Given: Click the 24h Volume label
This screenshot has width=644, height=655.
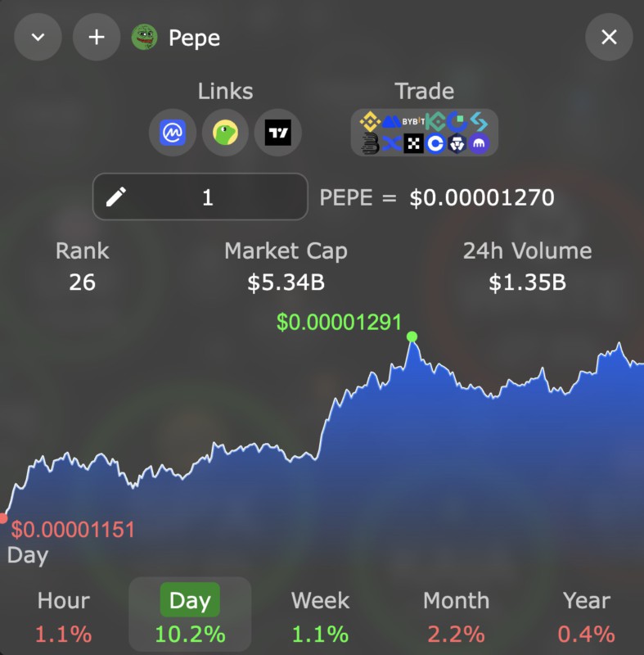Looking at the screenshot, I should pyautogui.click(x=528, y=251).
